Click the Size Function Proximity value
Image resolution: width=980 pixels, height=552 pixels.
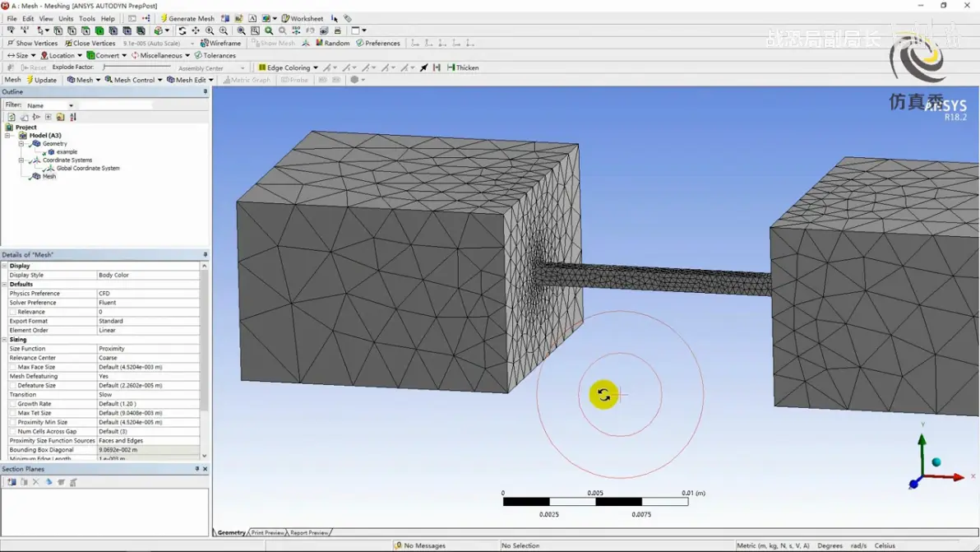coord(148,349)
